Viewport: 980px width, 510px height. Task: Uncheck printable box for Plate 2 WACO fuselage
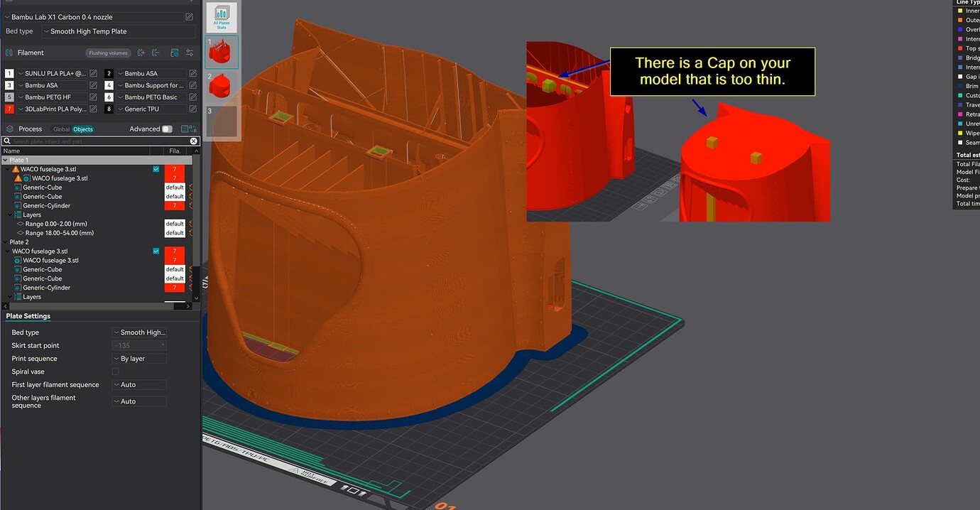coord(156,251)
